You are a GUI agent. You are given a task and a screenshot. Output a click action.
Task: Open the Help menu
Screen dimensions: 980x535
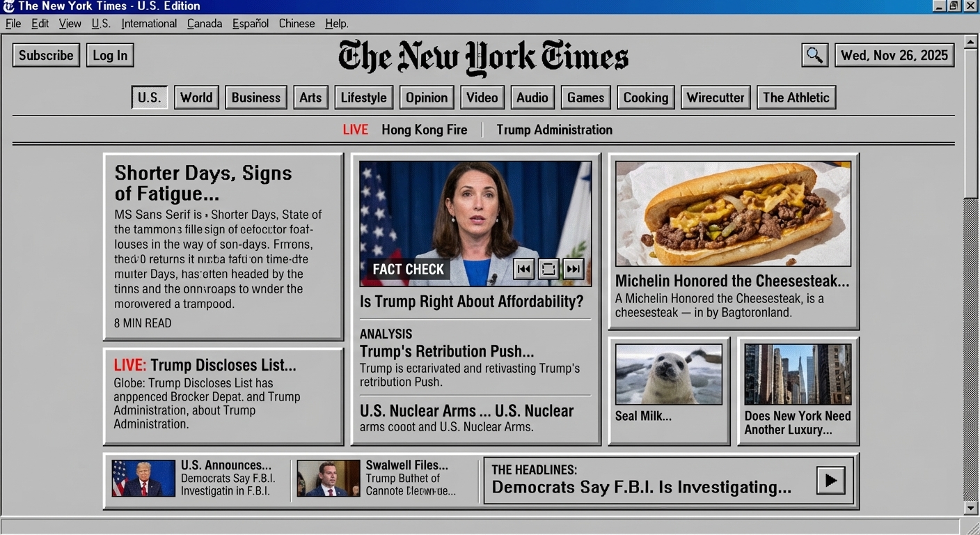point(335,23)
